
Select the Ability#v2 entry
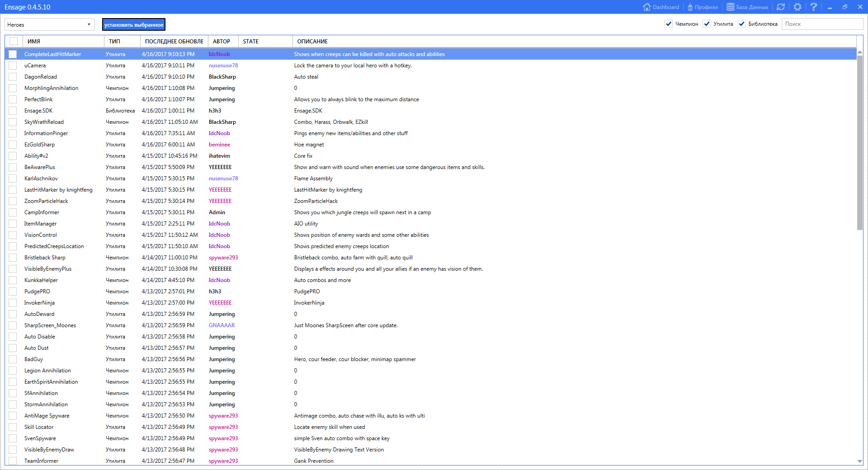coord(36,156)
